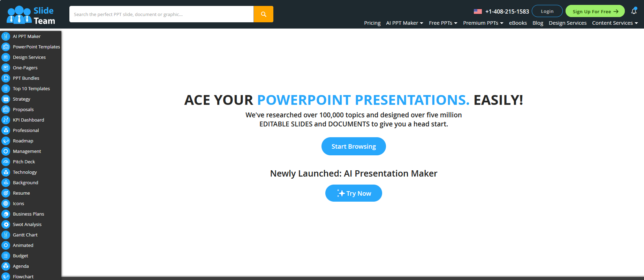644x280 pixels.
Task: Open the Business Plans sidebar link
Action: coord(29,214)
